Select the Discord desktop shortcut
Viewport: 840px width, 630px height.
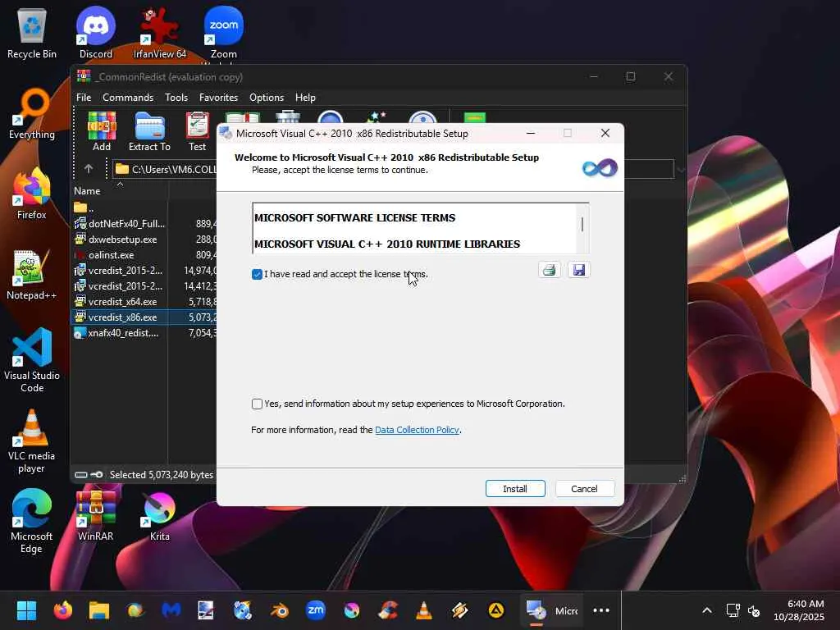click(x=96, y=33)
